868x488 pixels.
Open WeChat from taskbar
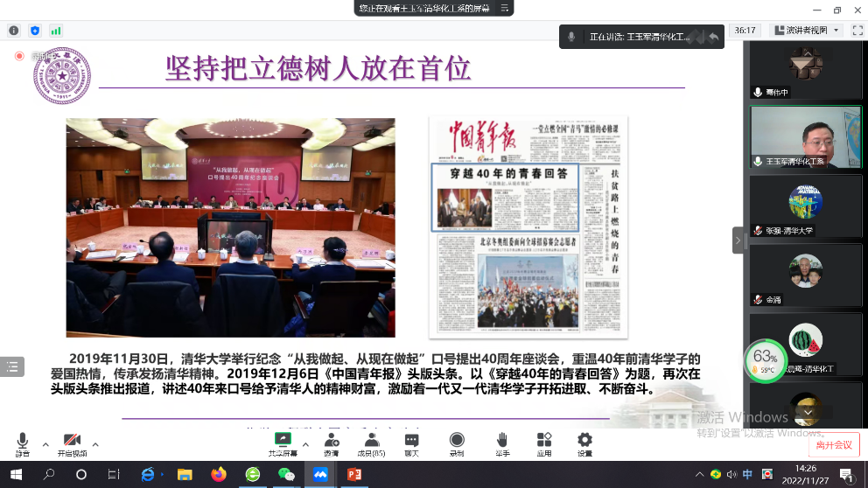click(286, 475)
